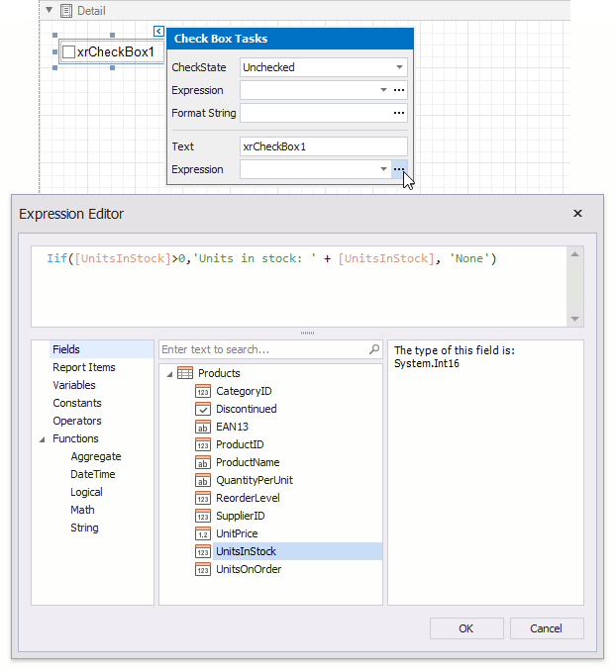
Task: Select the DateTime functions item
Action: pyautogui.click(x=93, y=474)
